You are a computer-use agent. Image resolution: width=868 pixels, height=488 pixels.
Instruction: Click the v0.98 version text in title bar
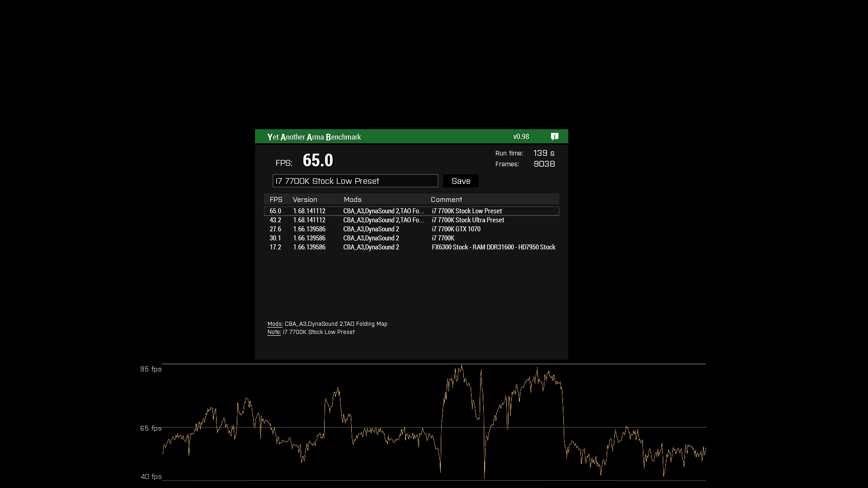521,136
